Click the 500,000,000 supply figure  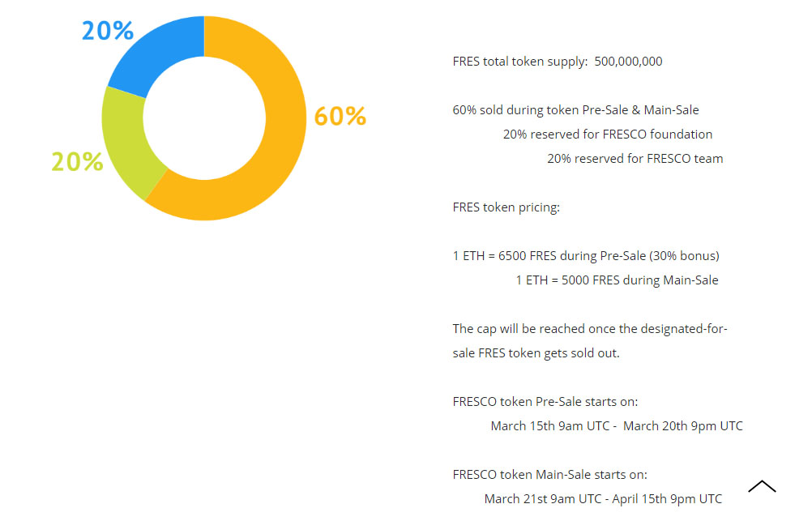tap(628, 62)
